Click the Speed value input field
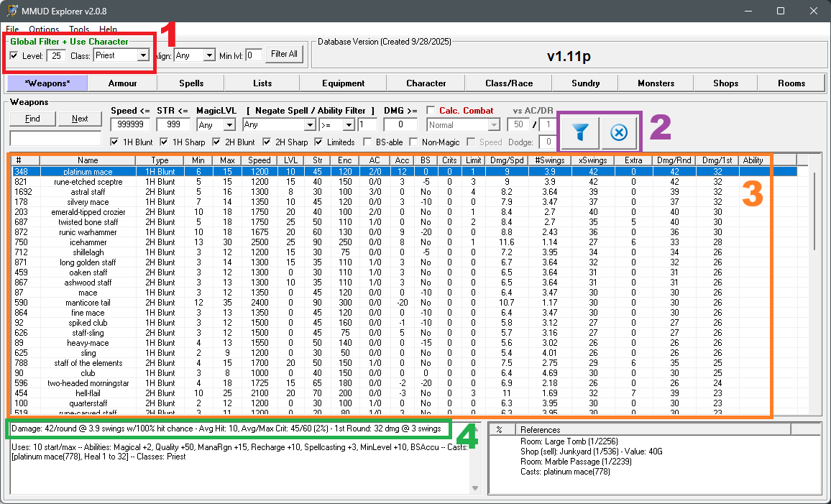Viewport: 831px width, 504px height. 130,125
